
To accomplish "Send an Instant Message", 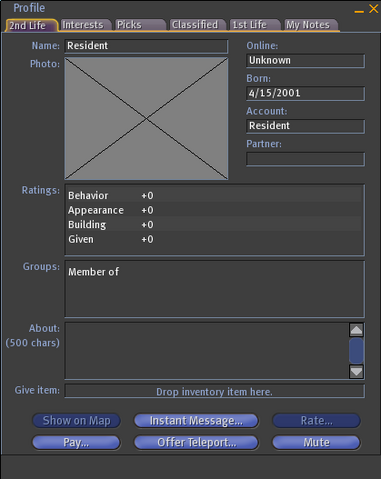I will pyautogui.click(x=196, y=421).
